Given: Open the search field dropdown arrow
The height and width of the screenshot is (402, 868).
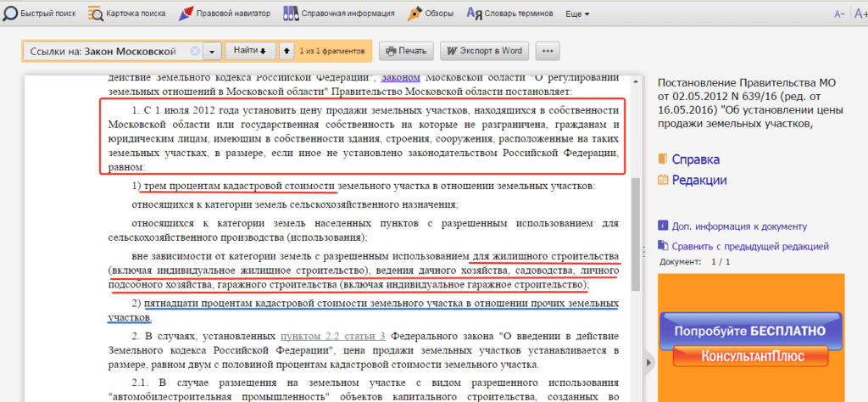Looking at the screenshot, I should click(211, 51).
